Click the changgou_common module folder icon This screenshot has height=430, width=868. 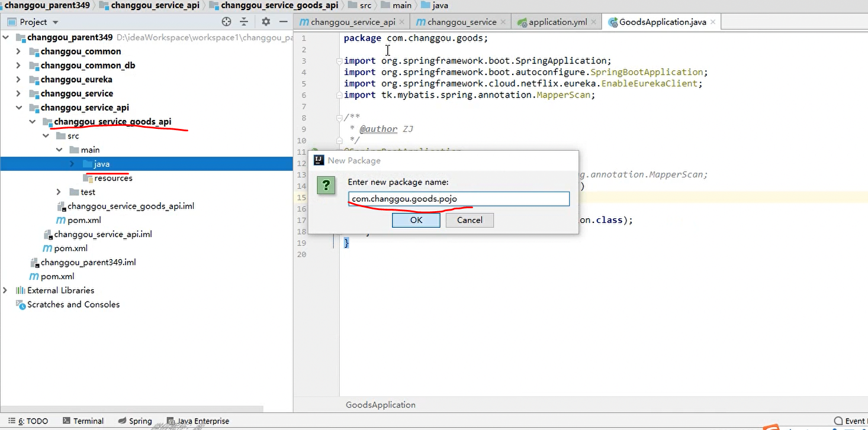click(x=34, y=51)
